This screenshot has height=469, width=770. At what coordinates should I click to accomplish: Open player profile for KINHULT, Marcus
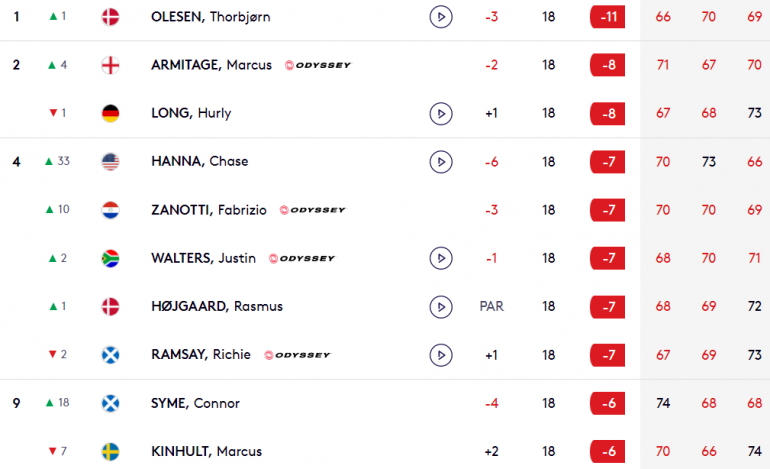[x=207, y=451]
